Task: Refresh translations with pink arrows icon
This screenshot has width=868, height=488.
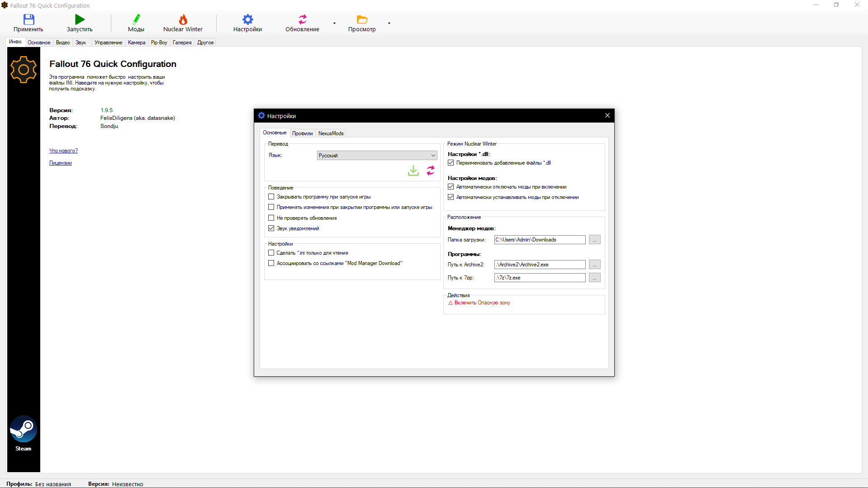Action: (x=431, y=171)
